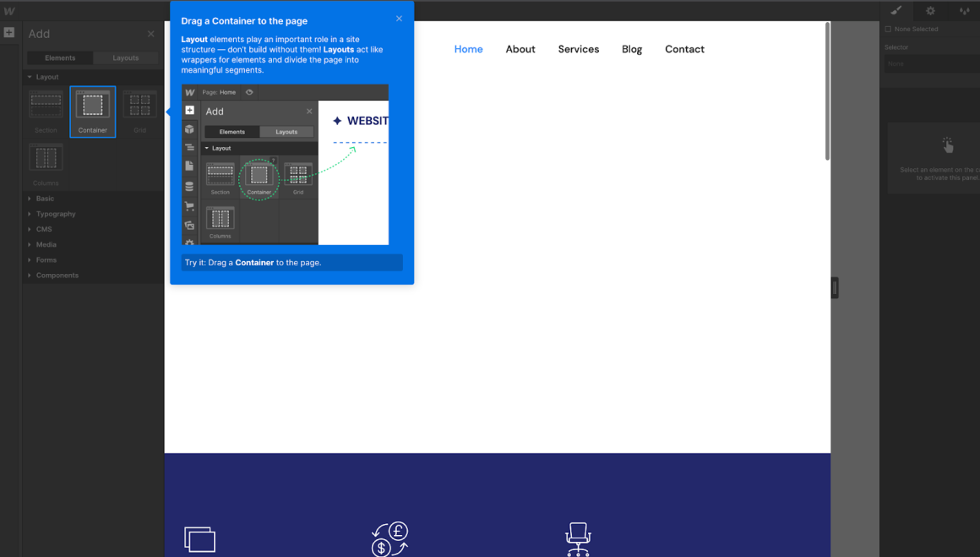Click the About navigation link
This screenshot has height=557, width=980.
[520, 49]
